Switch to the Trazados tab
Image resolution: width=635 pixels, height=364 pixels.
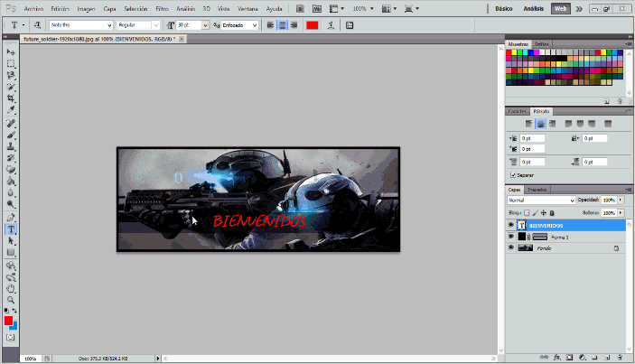coord(537,190)
